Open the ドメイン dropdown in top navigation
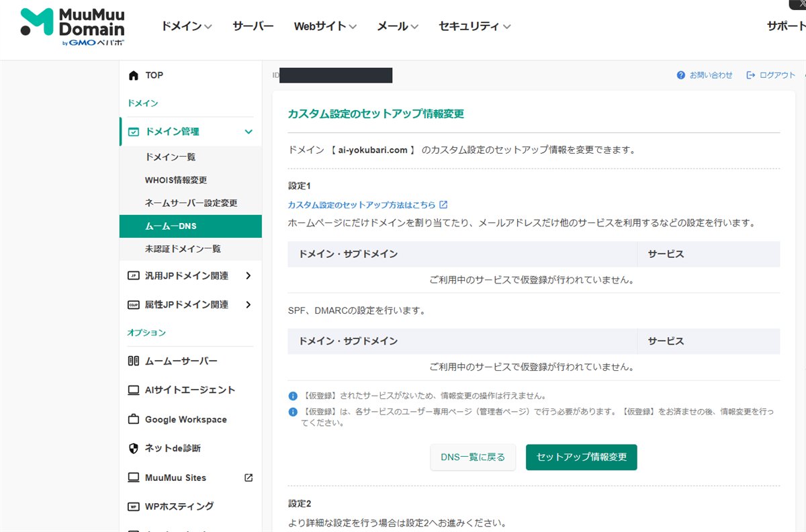Viewport: 806px width, 532px height. [187, 26]
